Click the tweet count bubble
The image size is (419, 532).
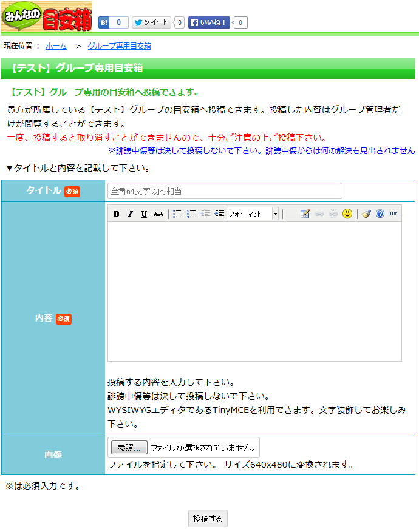coord(179,22)
